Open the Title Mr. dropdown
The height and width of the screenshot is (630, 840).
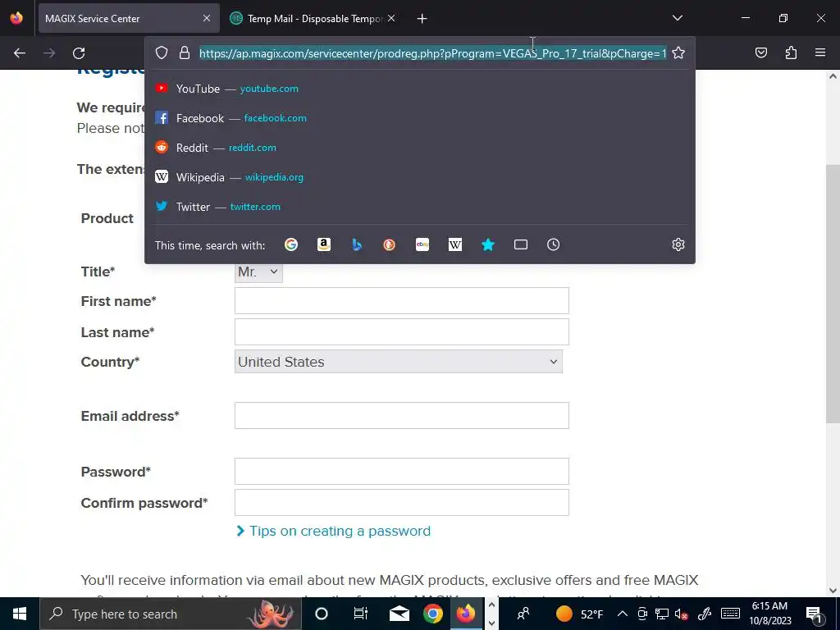click(x=258, y=272)
